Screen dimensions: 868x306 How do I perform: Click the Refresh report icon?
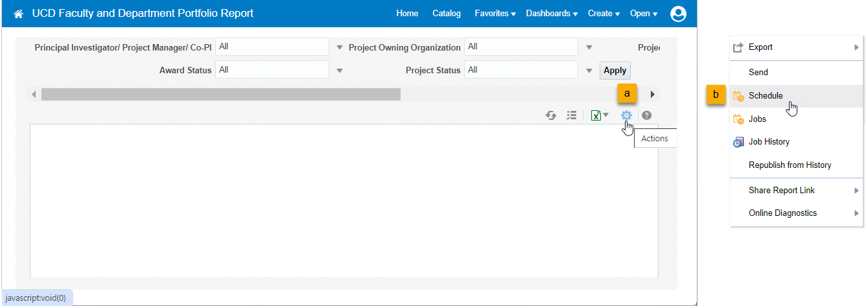[550, 115]
